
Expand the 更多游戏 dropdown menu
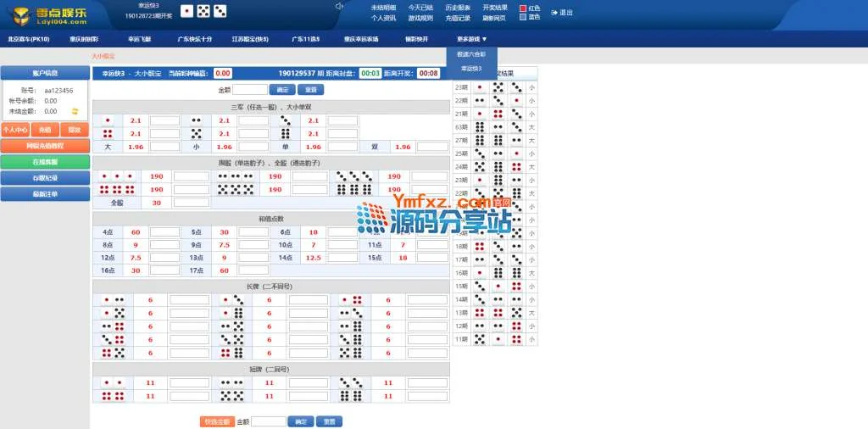click(x=472, y=39)
